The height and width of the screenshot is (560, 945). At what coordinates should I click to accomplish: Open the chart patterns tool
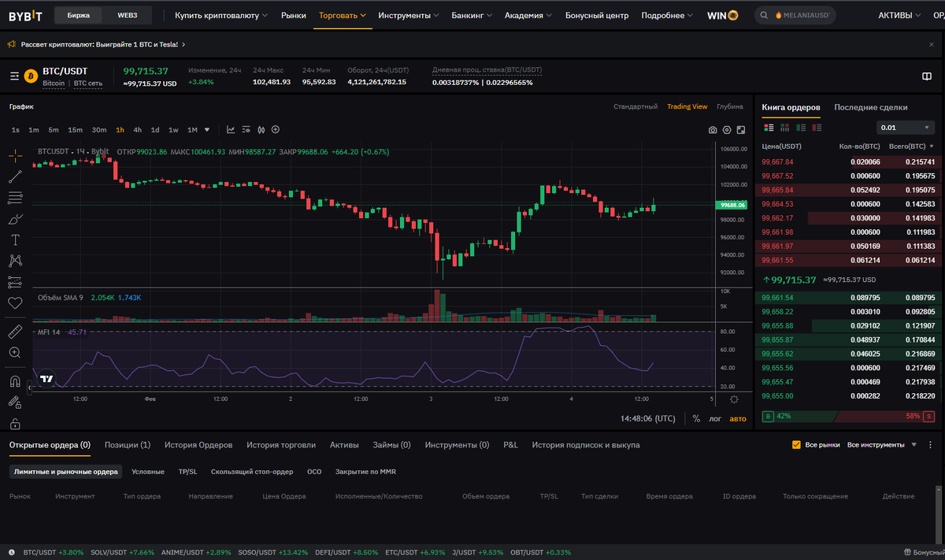point(15,261)
